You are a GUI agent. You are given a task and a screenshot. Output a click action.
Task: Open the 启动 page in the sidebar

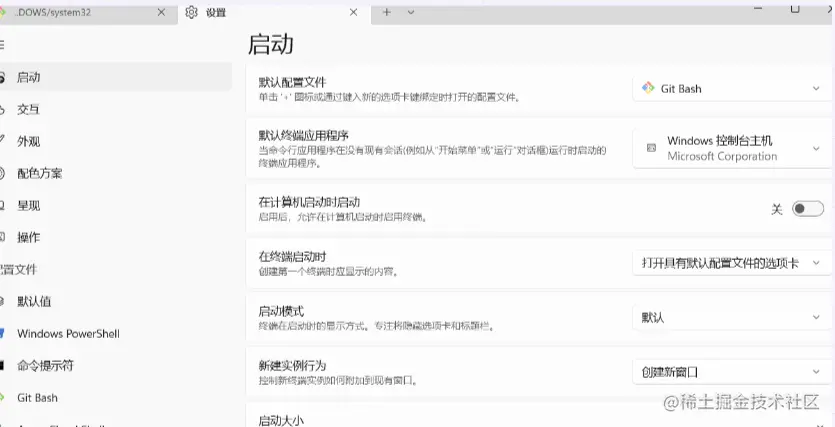pos(116,77)
